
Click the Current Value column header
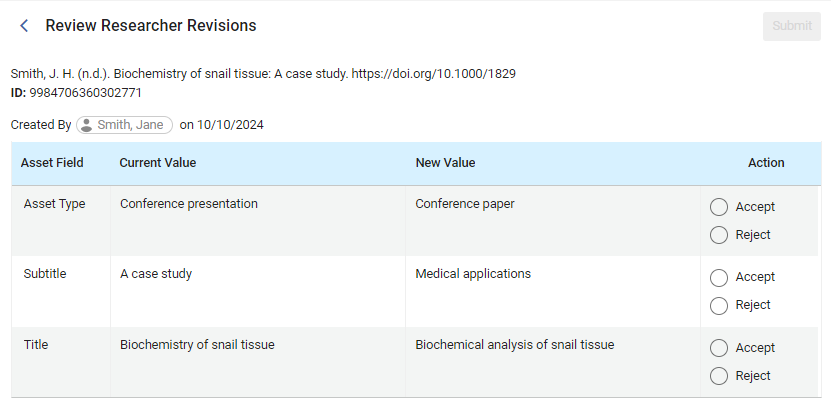[158, 163]
